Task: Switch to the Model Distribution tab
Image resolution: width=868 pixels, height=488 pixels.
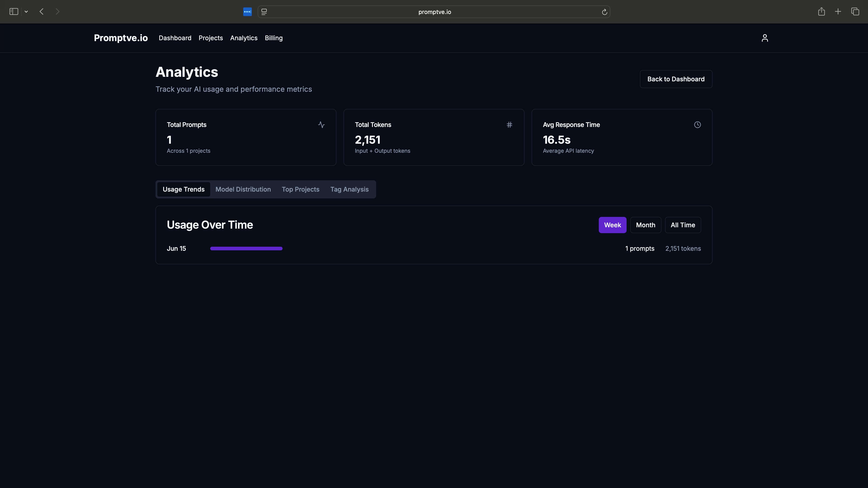Action: [243, 189]
